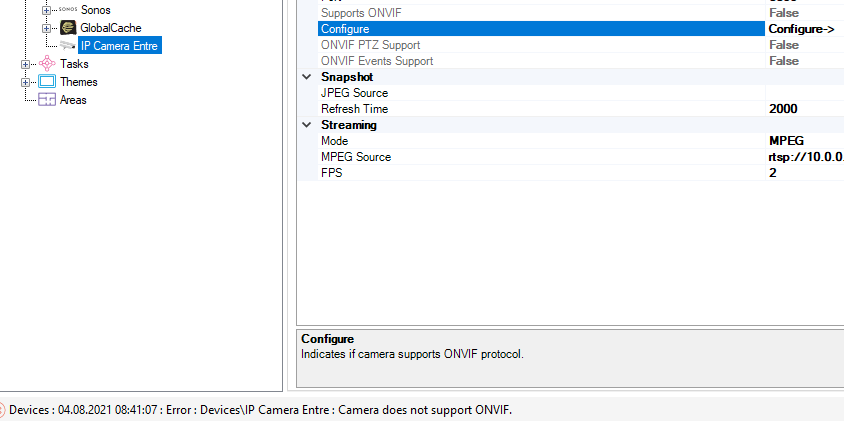This screenshot has width=844, height=421.
Task: Click the pink Tasks icon
Action: (46, 64)
